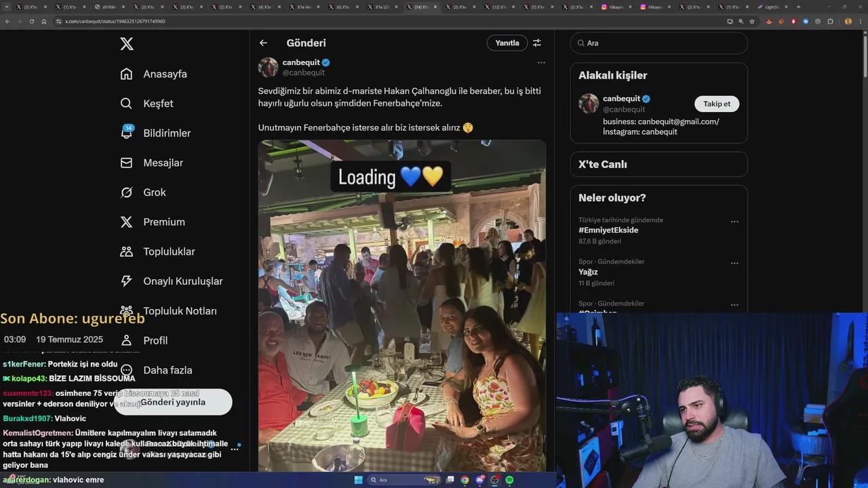Reload the page in browser
Viewport: 868px width, 488px height.
(32, 21)
